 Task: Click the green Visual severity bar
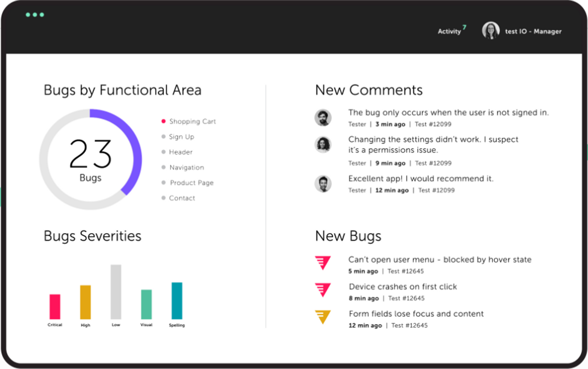pyautogui.click(x=146, y=304)
